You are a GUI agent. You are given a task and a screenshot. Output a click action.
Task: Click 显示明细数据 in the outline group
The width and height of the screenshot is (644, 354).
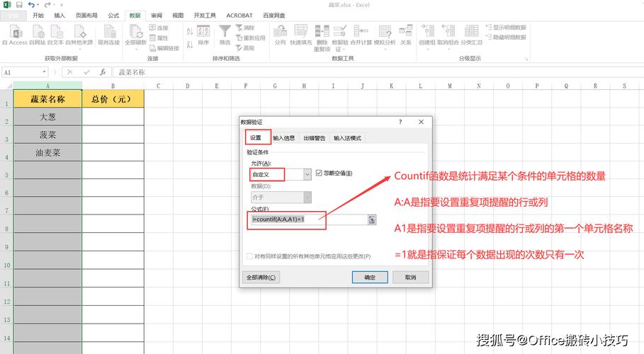point(506,27)
